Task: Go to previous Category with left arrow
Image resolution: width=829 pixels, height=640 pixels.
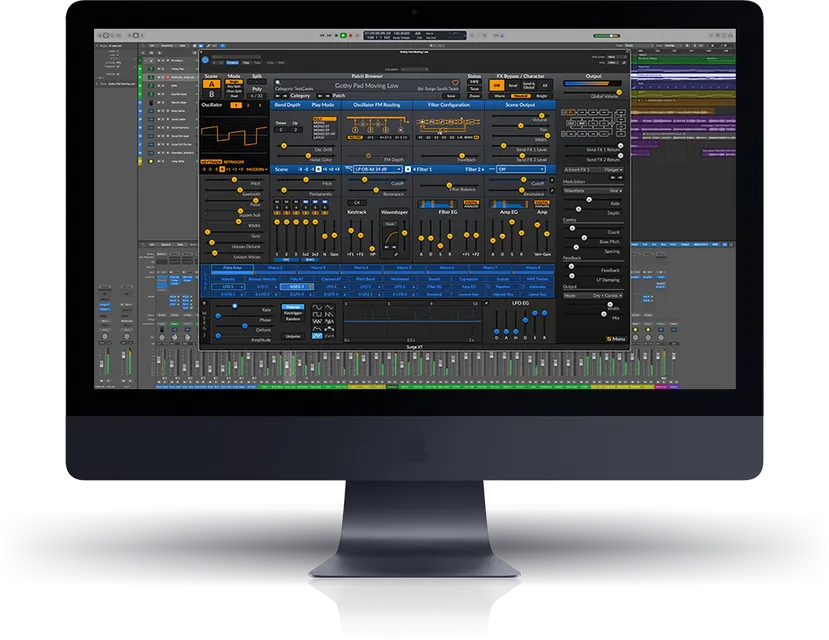Action: tap(278, 96)
